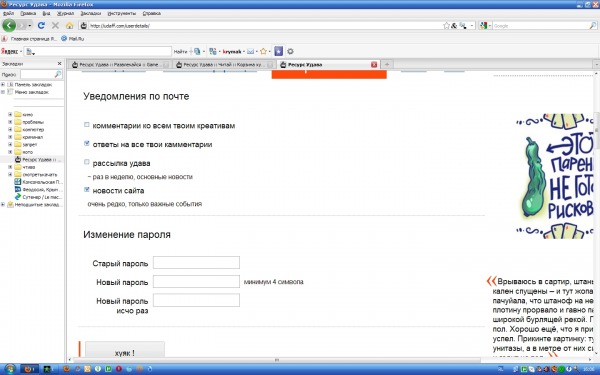Expand the 'Неподшитые закладки' tree node
The width and height of the screenshot is (600, 375).
(x=3, y=205)
